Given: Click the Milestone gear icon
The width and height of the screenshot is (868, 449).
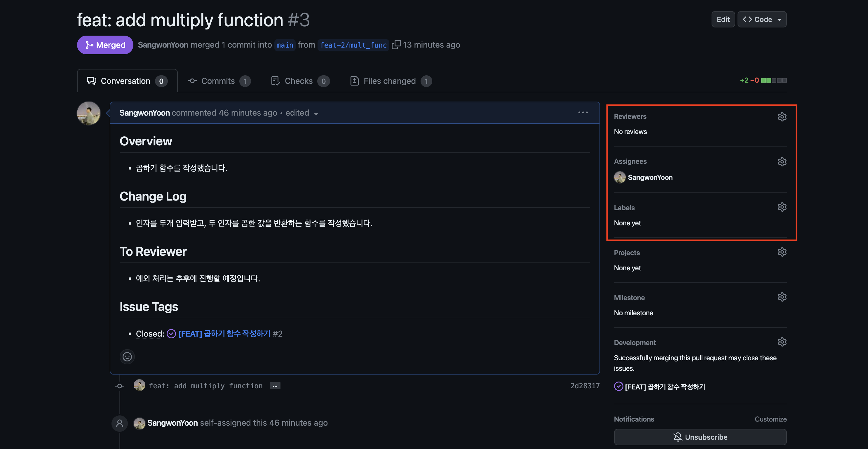Looking at the screenshot, I should (x=782, y=297).
